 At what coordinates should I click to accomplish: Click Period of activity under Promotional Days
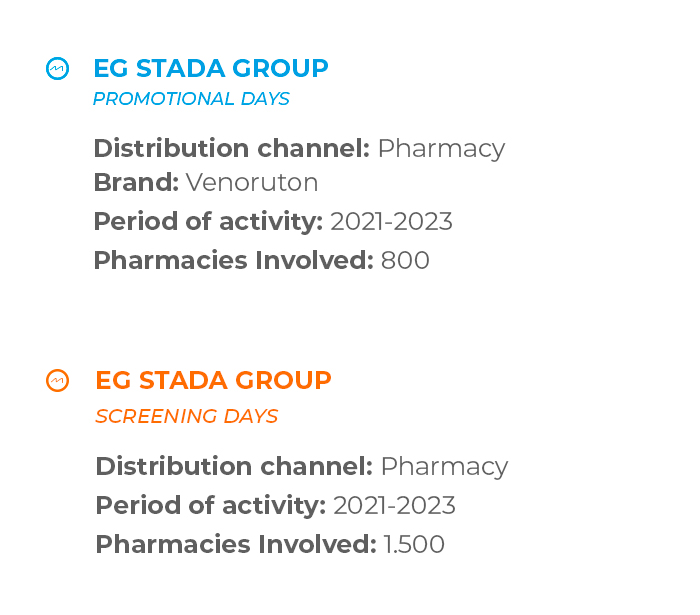pos(273,221)
